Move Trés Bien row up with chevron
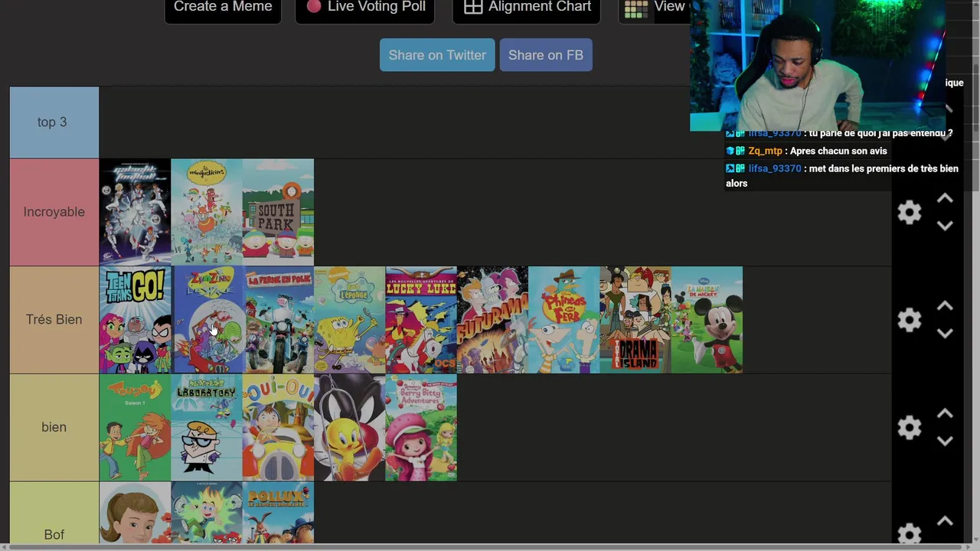Screen dimensions: 980x551 (x=945, y=306)
